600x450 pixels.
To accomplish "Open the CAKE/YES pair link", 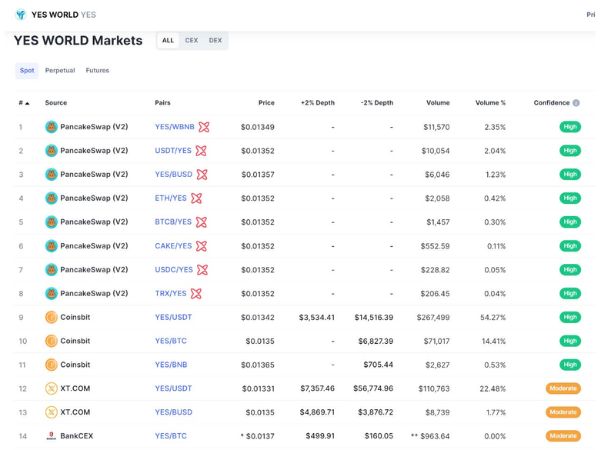I will [173, 246].
